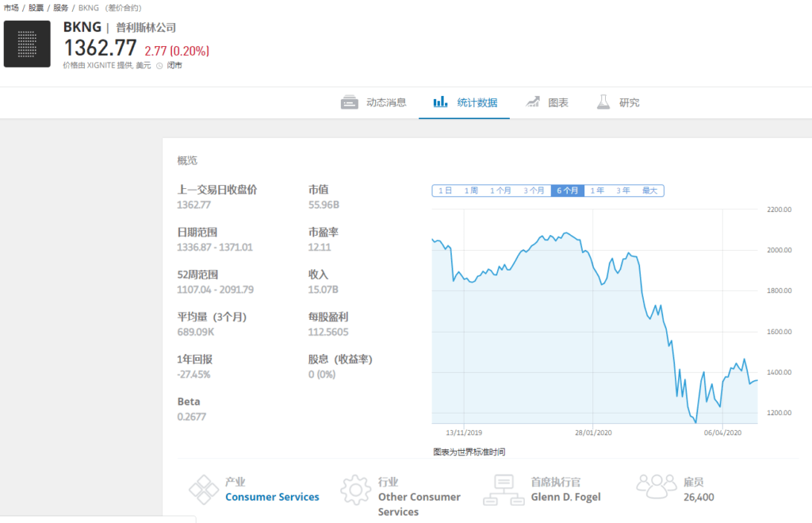This screenshot has height=523, width=812.
Task: Click the 12.11 P/E ratio value
Action: point(320,248)
